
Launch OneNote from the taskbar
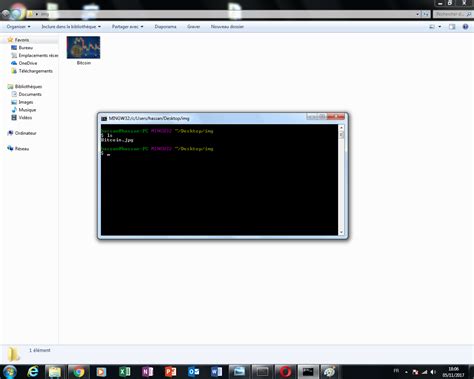(x=147, y=372)
